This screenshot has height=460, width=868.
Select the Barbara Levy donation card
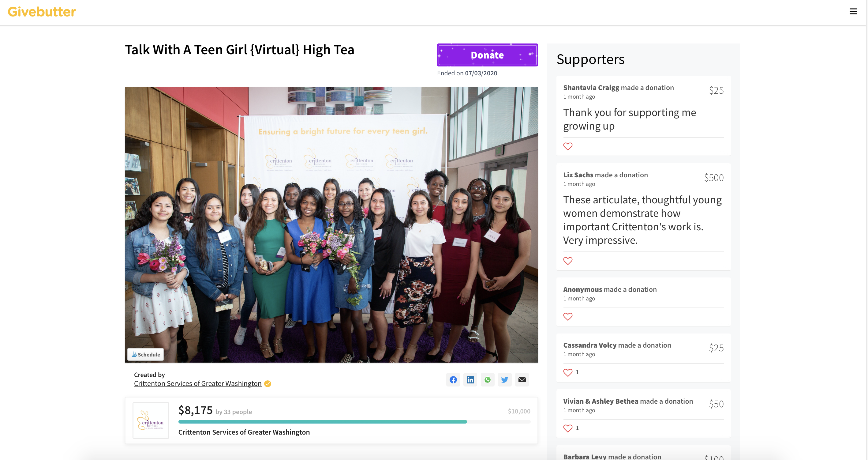643,453
